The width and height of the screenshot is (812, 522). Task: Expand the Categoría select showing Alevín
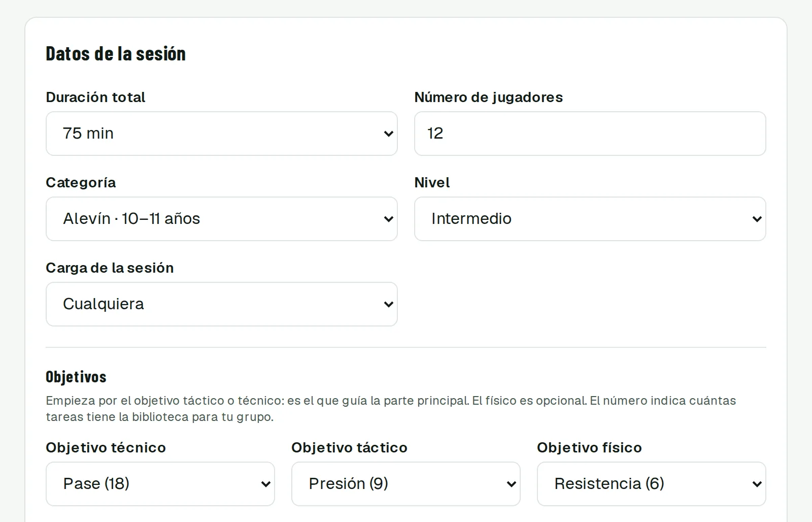click(222, 219)
